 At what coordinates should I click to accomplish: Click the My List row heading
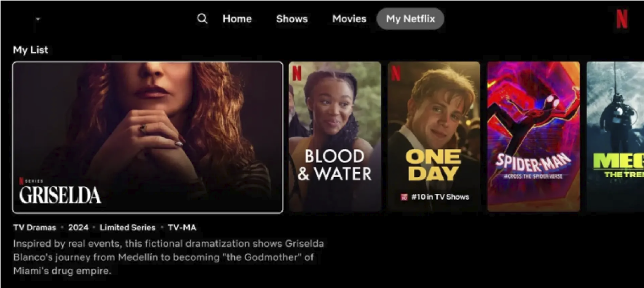30,50
